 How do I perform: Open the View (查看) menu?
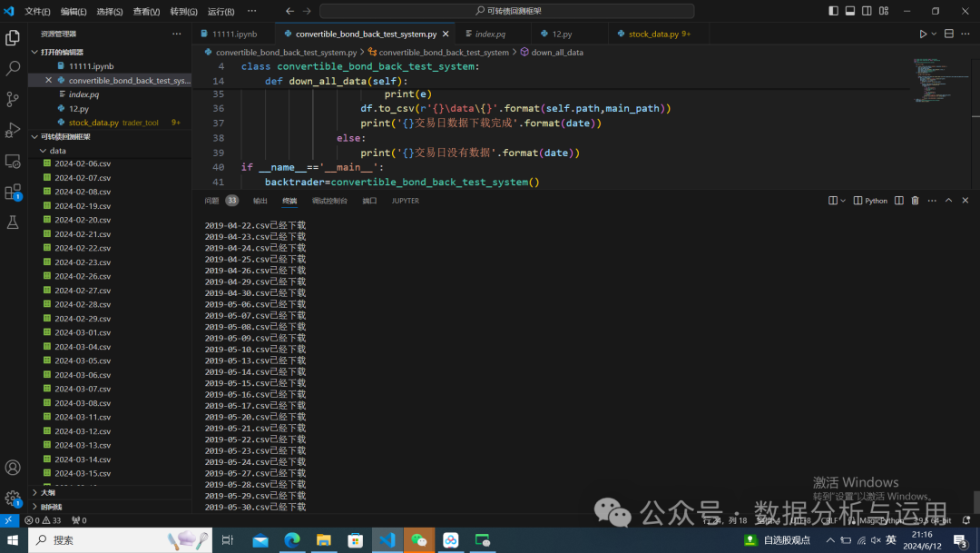click(x=146, y=11)
